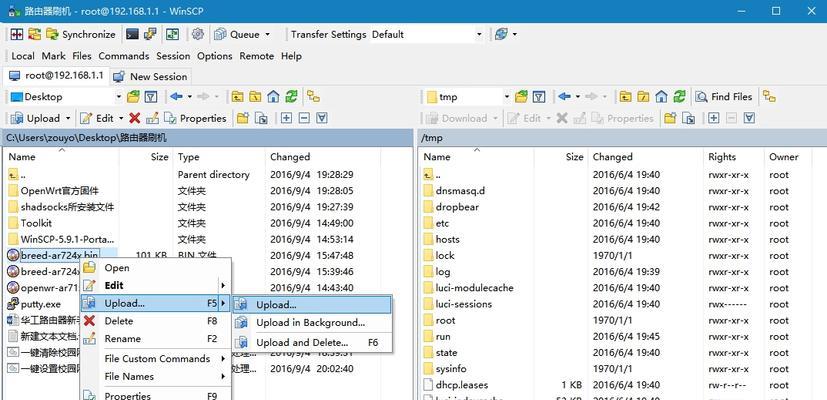The width and height of the screenshot is (827, 400).
Task: Go to local parent directory icon
Action: tap(238, 97)
